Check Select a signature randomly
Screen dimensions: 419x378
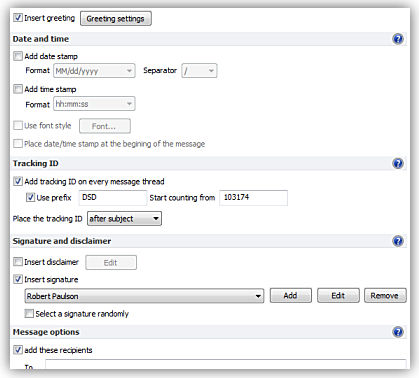pos(29,313)
